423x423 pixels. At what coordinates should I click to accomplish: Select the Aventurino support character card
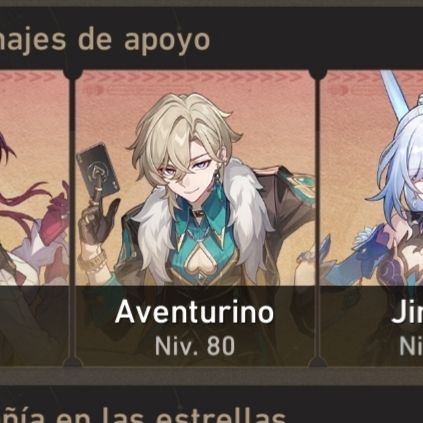[195, 218]
